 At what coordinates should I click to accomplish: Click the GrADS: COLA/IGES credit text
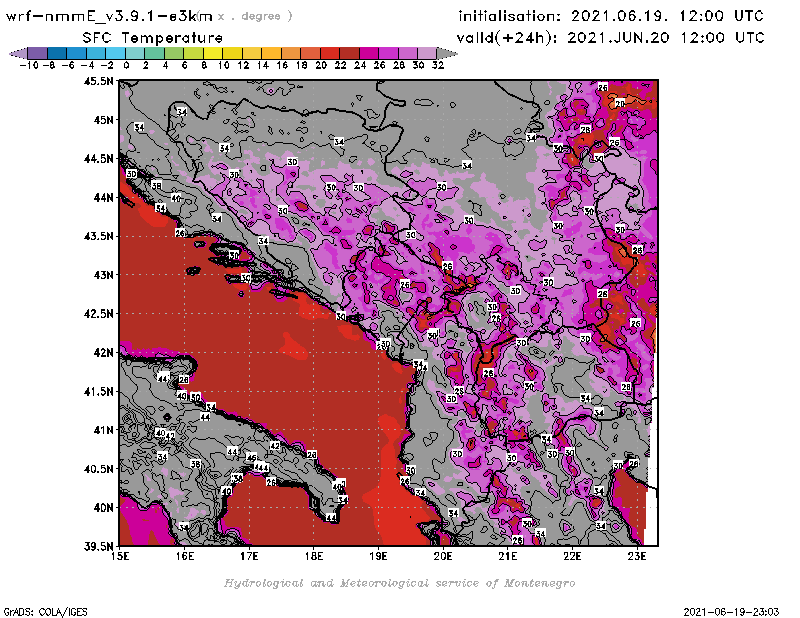click(38, 610)
